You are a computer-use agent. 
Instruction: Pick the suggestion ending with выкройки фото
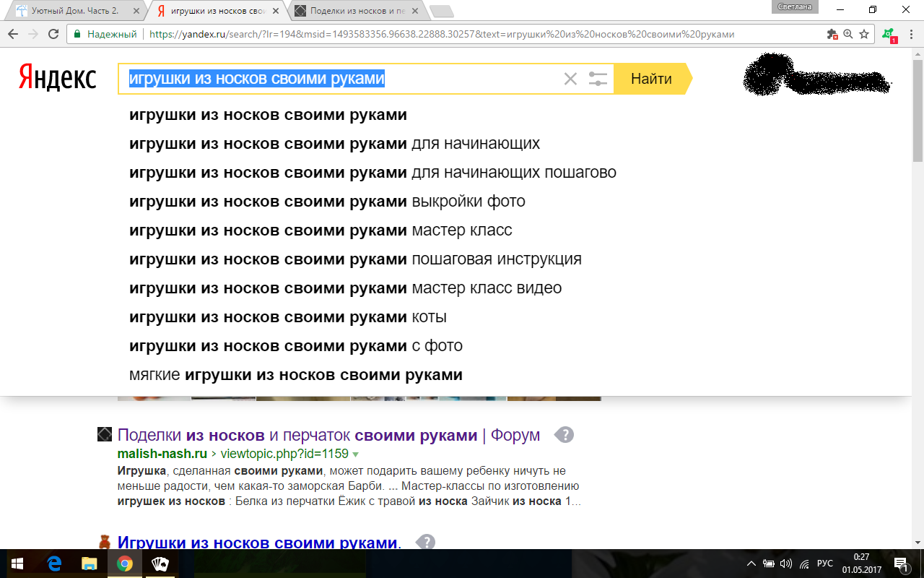pyautogui.click(x=327, y=202)
